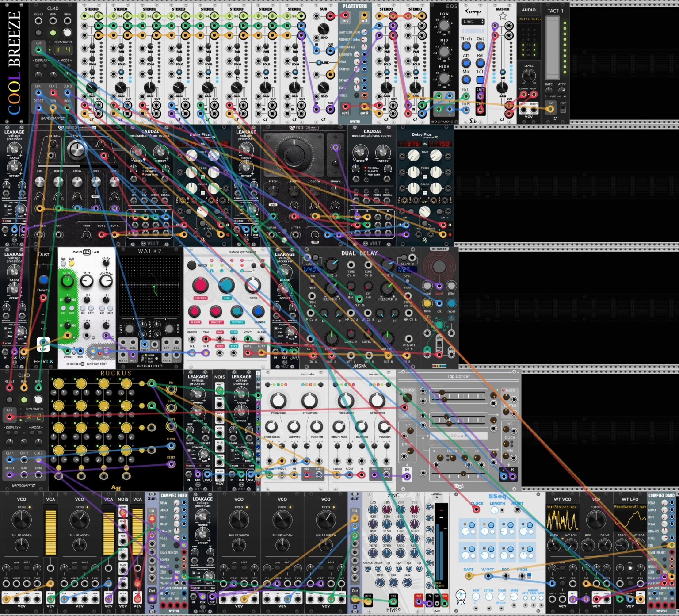Open the Limit mode dropdown on Komp
The height and width of the screenshot is (616, 679).
tap(473, 22)
